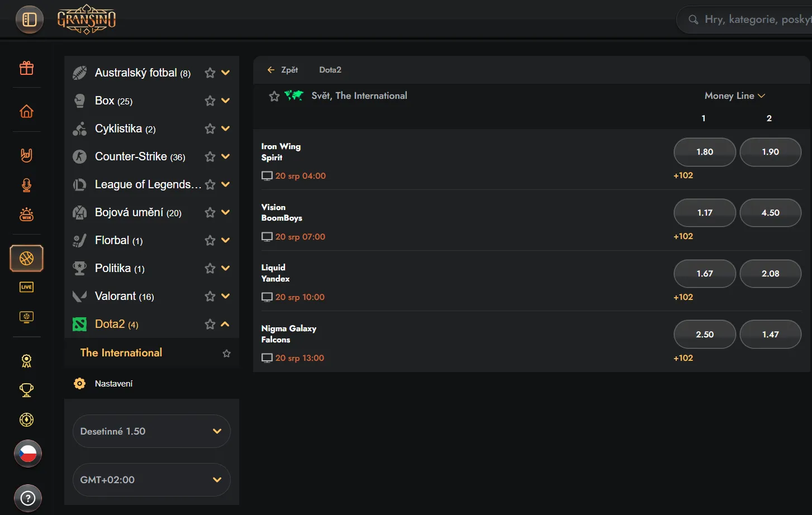Open the Gransino logo homepage

pyautogui.click(x=87, y=20)
